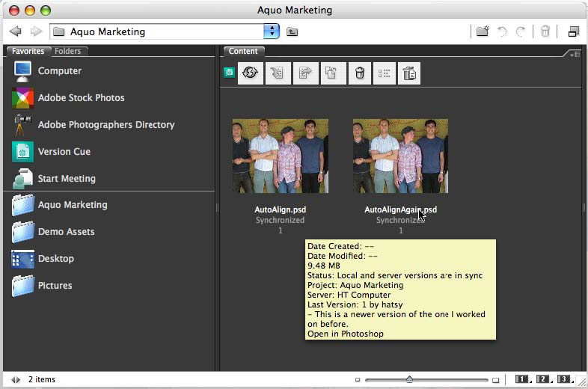Click the larger thumbnail size button
The height and width of the screenshot is (389, 588).
[x=496, y=380]
